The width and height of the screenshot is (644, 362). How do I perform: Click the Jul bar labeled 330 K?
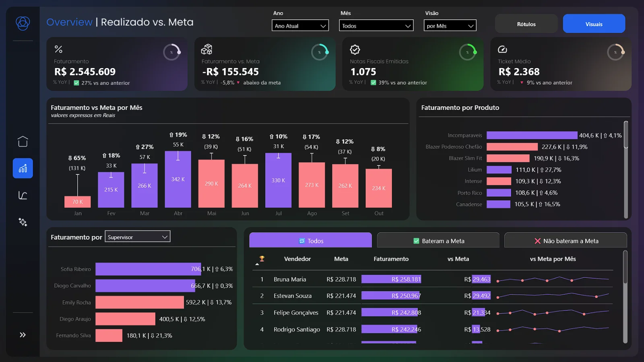(278, 180)
